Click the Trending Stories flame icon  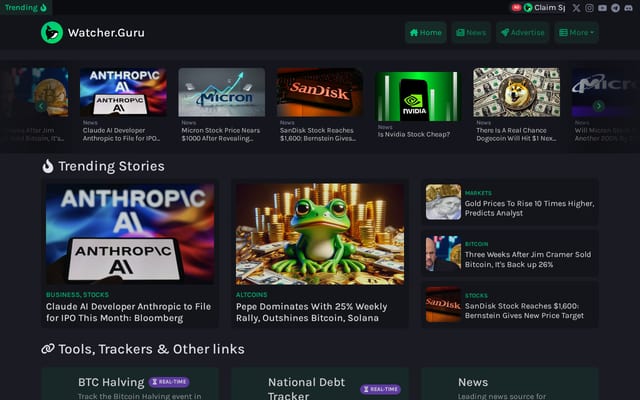tap(48, 166)
